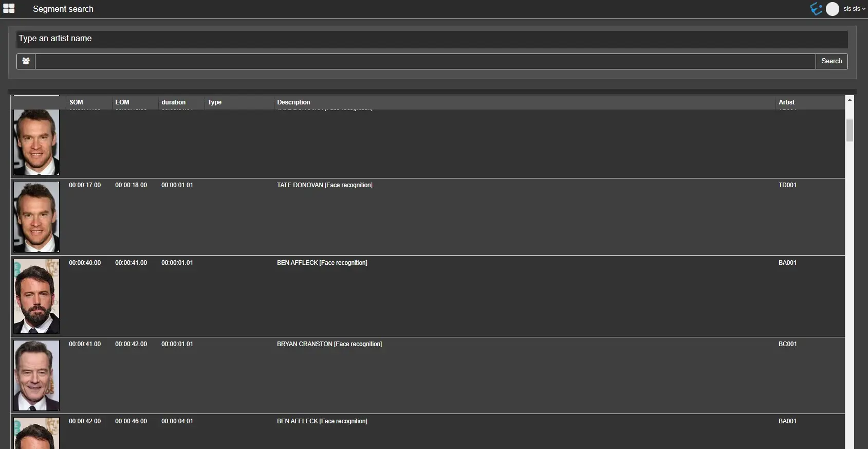Open the app grid menu icon
Image resolution: width=868 pixels, height=449 pixels.
(x=9, y=9)
